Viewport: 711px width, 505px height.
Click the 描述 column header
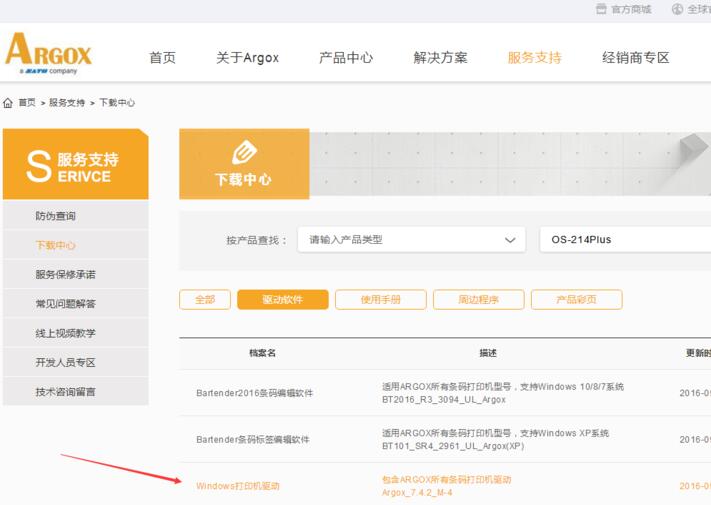click(x=488, y=353)
